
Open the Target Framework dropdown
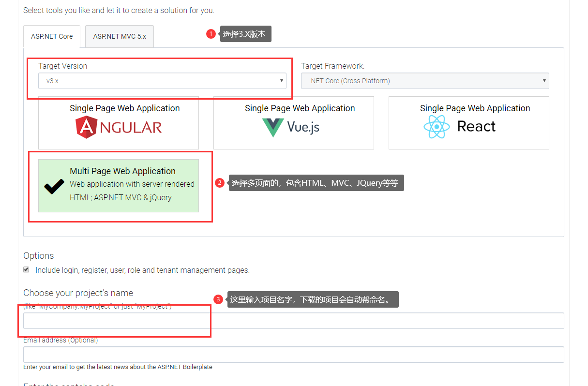425,81
